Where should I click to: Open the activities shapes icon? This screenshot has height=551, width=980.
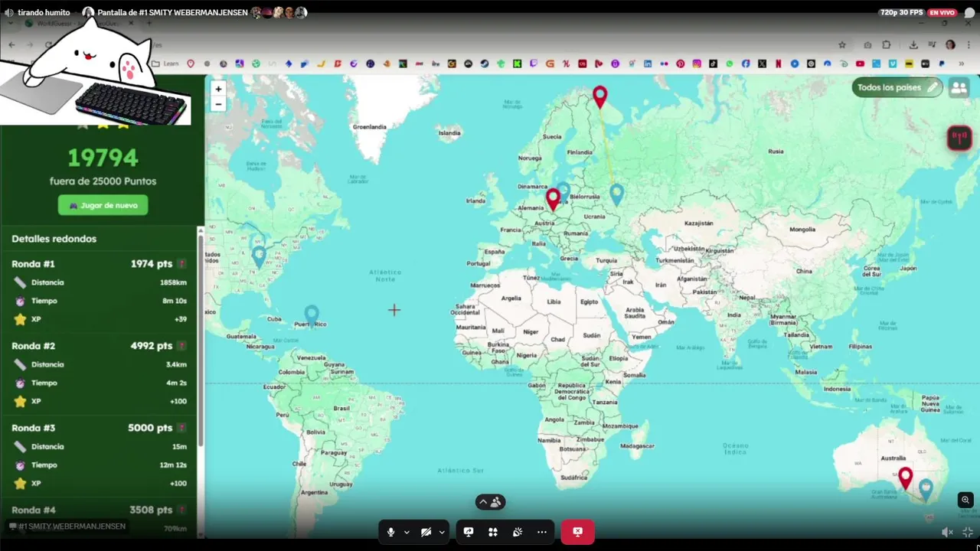[493, 532]
